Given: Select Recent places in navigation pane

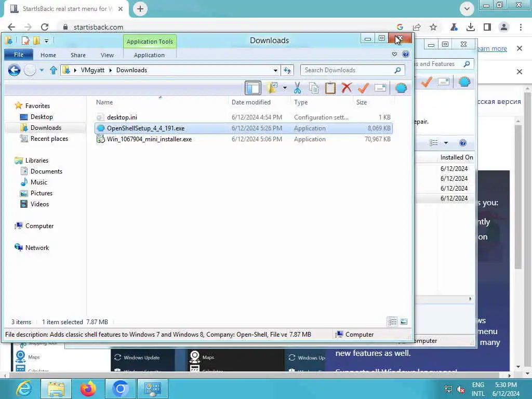Looking at the screenshot, I should 49,138.
